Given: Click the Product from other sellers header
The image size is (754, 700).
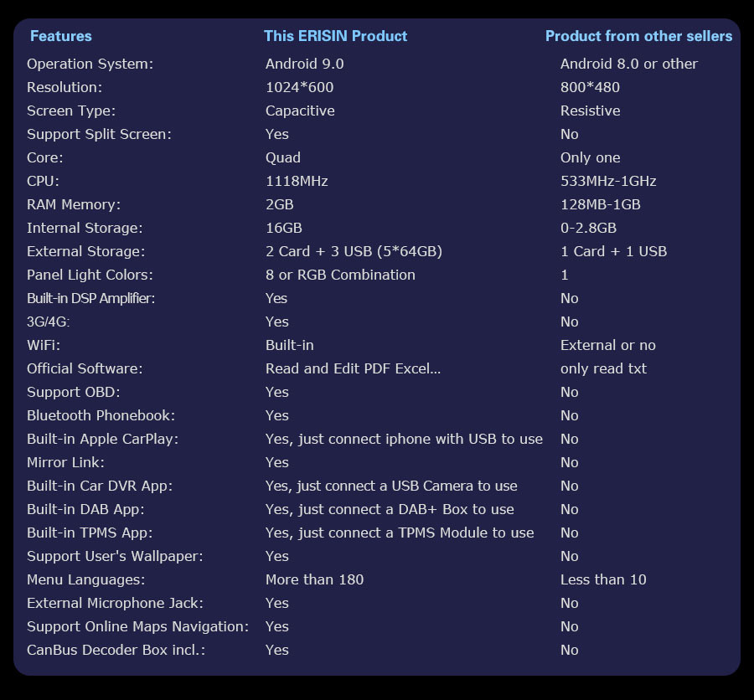Looking at the screenshot, I should click(638, 36).
